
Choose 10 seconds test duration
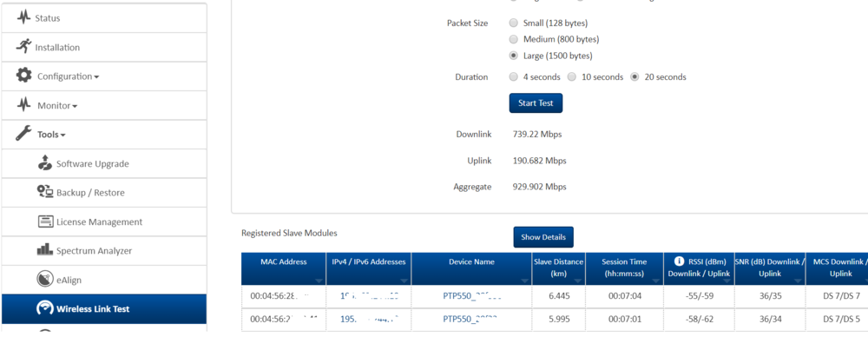tap(572, 76)
